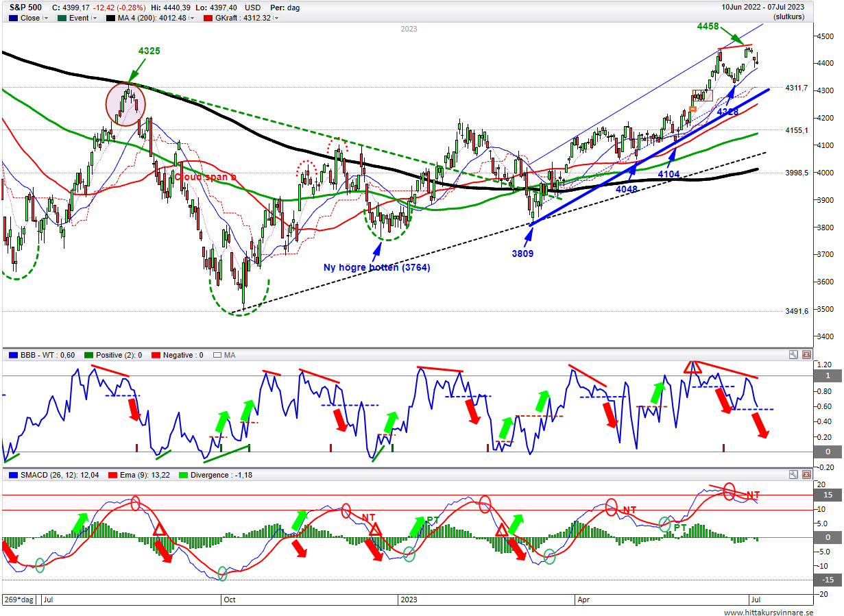Expand the GKraft dropdown arrow

coord(276,18)
